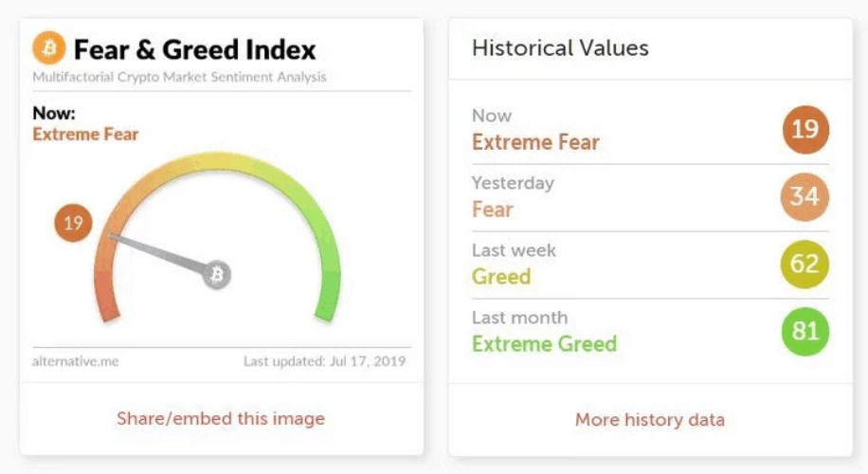Screen dimensions: 868x474
Task: Click Extreme Fear status under Now:
Action: [x=85, y=135]
